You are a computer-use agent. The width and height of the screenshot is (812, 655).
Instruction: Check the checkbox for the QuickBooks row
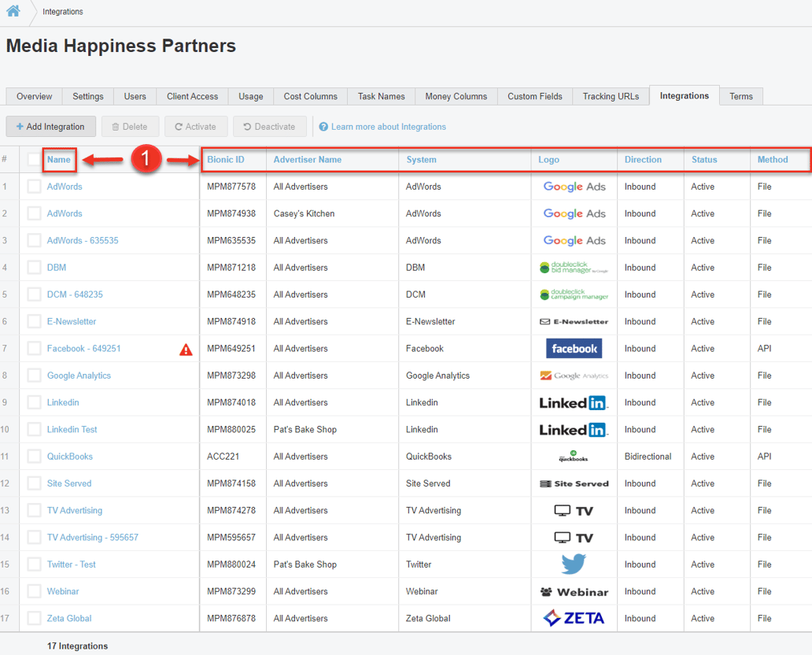34,456
